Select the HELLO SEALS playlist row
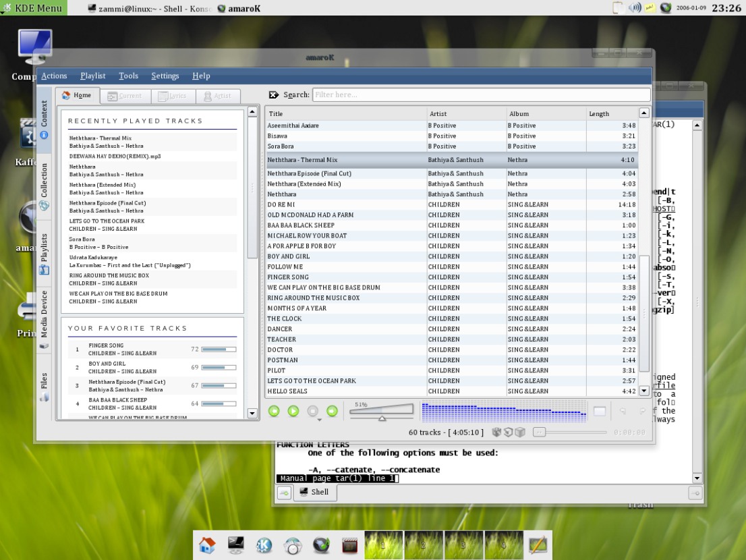Viewport: 746px width, 560px height. pos(451,391)
